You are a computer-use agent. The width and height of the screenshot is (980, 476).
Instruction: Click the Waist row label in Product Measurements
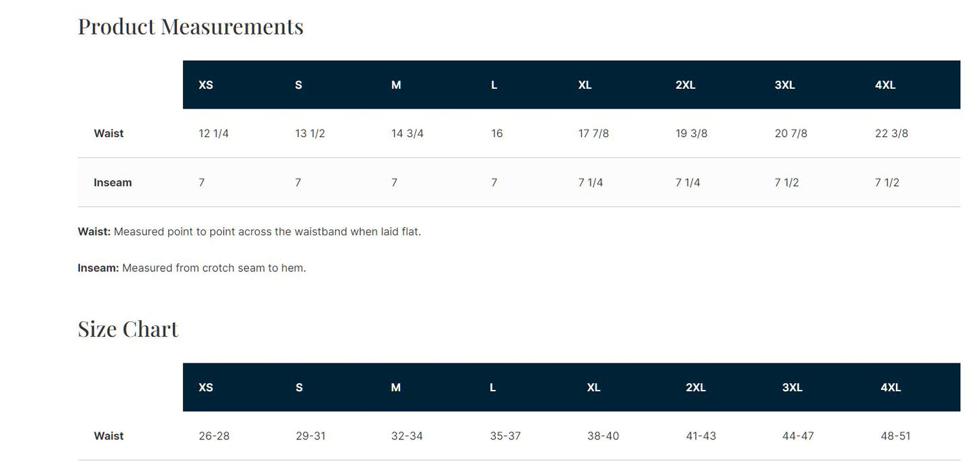[x=109, y=134]
